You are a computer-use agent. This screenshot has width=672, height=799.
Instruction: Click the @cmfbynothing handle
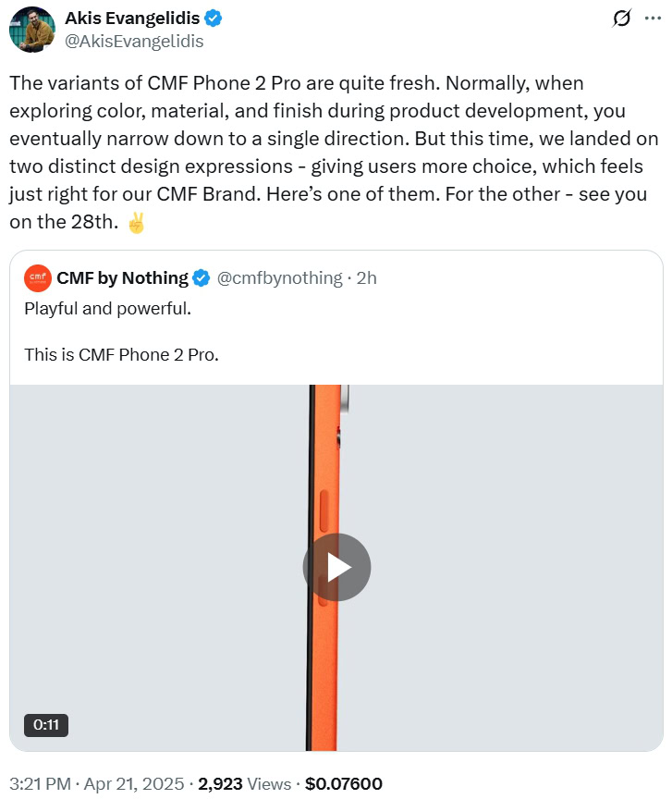click(x=279, y=277)
